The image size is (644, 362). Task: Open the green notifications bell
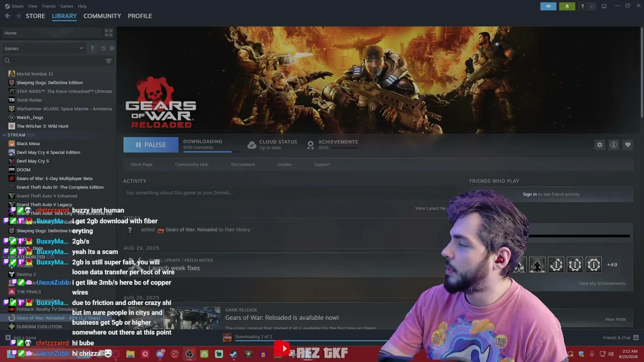pyautogui.click(x=567, y=7)
